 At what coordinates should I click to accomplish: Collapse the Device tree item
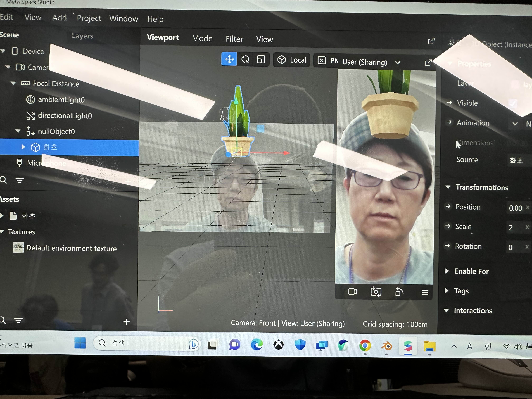pos(3,51)
